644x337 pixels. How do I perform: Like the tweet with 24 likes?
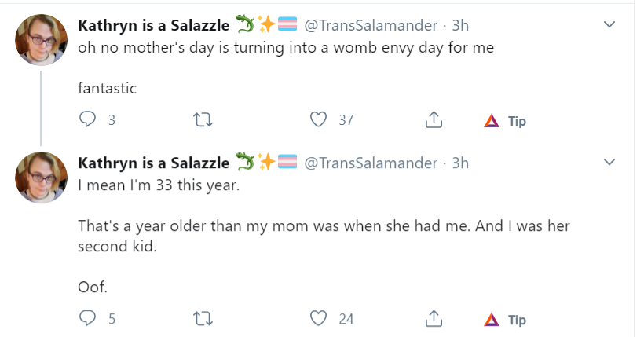click(318, 318)
